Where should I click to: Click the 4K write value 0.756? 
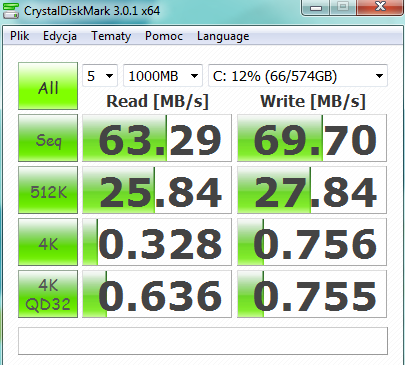[312, 242]
